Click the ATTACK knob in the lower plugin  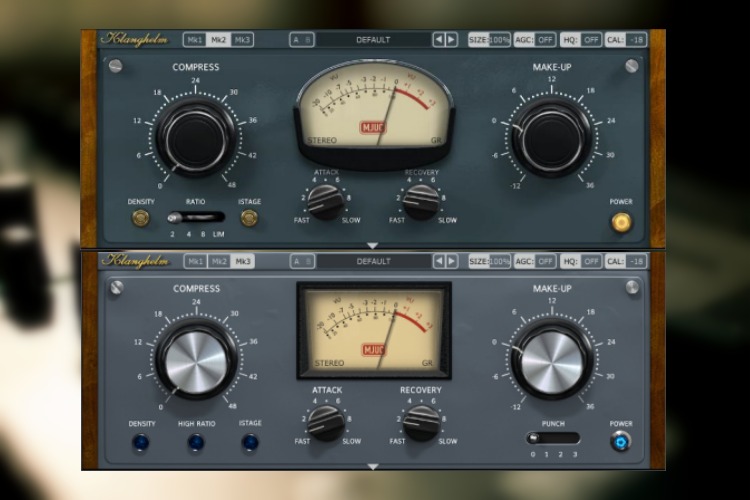(x=326, y=423)
